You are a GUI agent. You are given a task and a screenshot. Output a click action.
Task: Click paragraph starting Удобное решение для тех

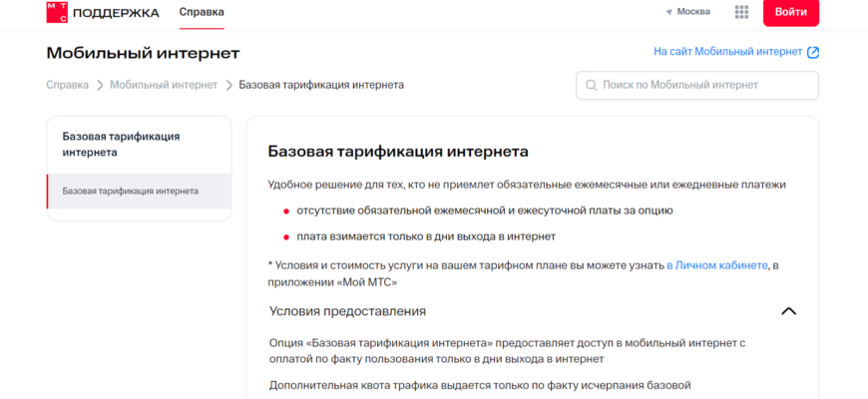click(x=527, y=185)
